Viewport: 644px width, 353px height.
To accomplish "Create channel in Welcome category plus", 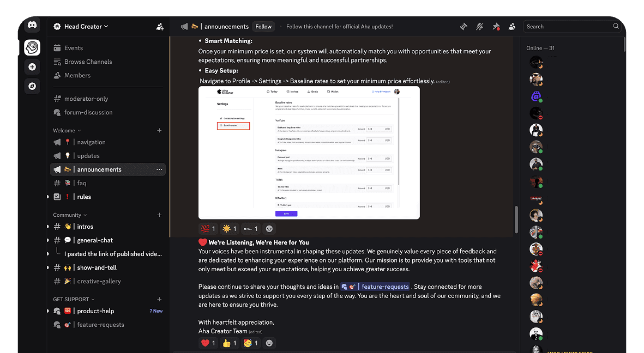I will point(159,131).
